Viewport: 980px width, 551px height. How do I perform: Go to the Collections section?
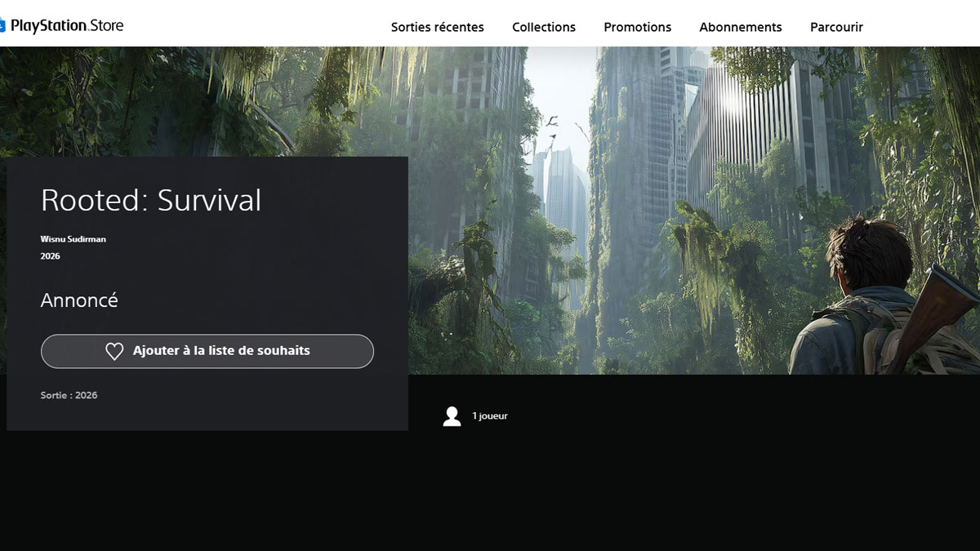(543, 27)
